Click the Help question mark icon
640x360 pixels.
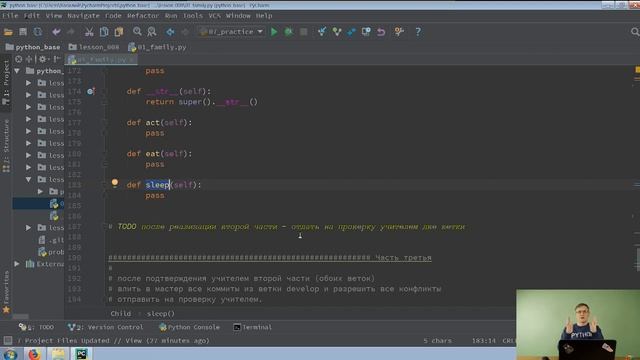[x=418, y=32]
